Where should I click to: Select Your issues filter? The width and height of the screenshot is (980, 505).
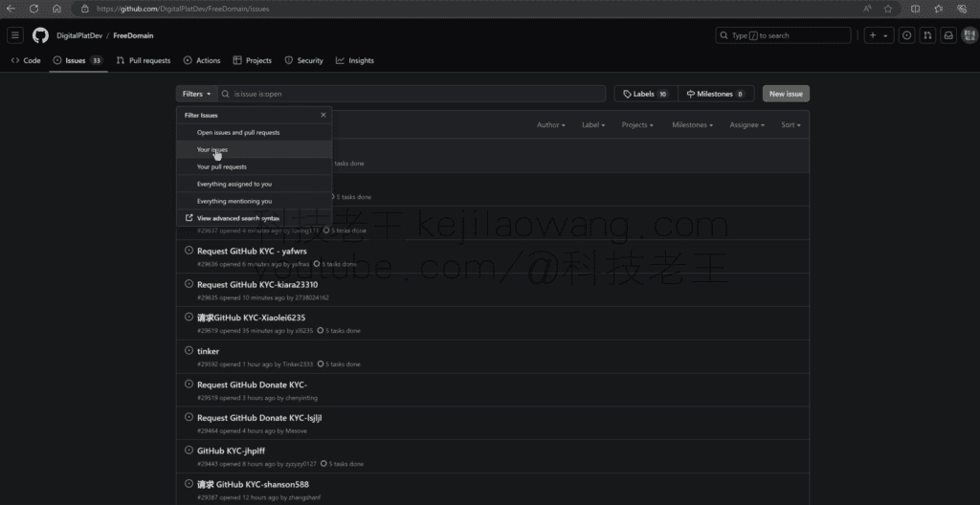coord(254,150)
